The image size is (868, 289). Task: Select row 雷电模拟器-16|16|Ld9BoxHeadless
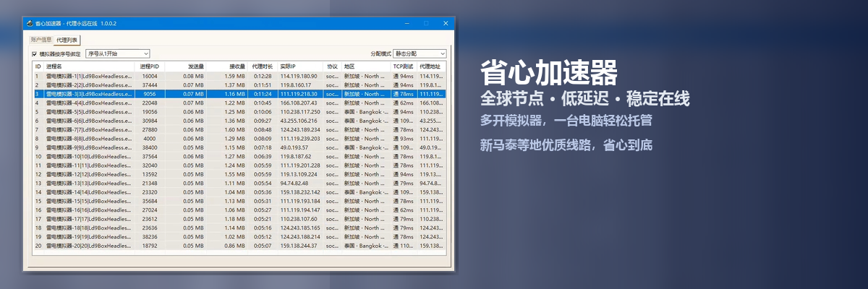pos(239,210)
